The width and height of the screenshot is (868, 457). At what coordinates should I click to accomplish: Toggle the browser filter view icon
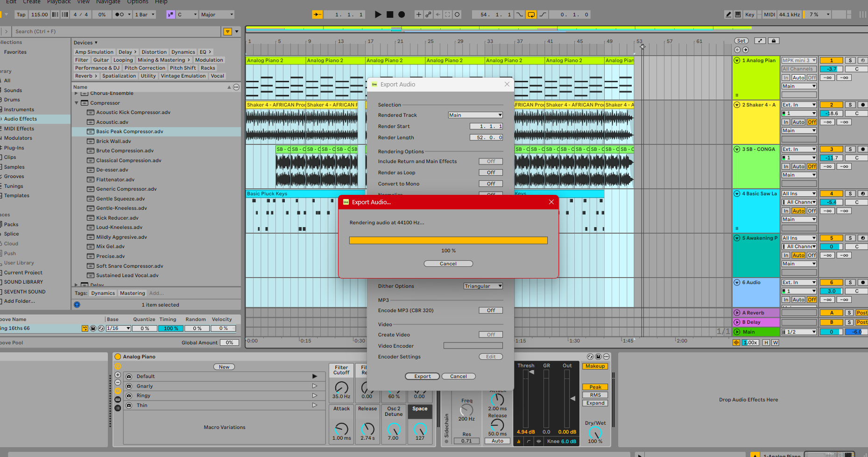(x=228, y=32)
